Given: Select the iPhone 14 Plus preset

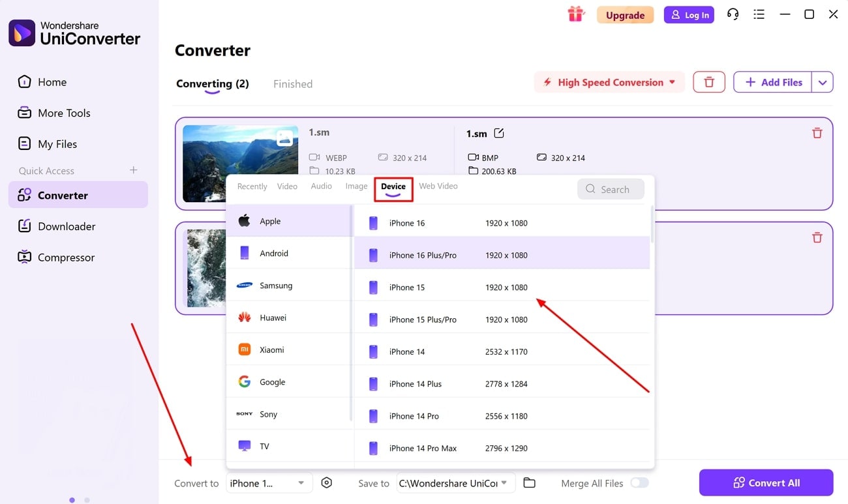Looking at the screenshot, I should 502,384.
